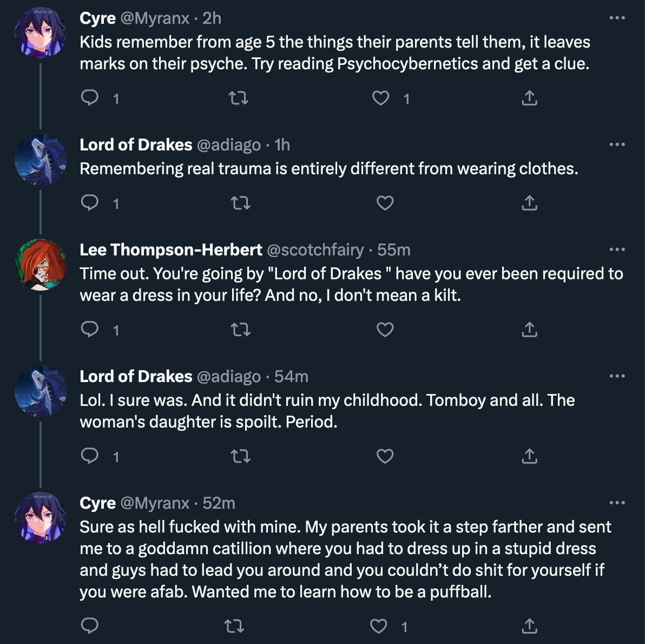Retweet Cyre's tweet about kids remembering
The width and height of the screenshot is (645, 644).
tap(239, 98)
